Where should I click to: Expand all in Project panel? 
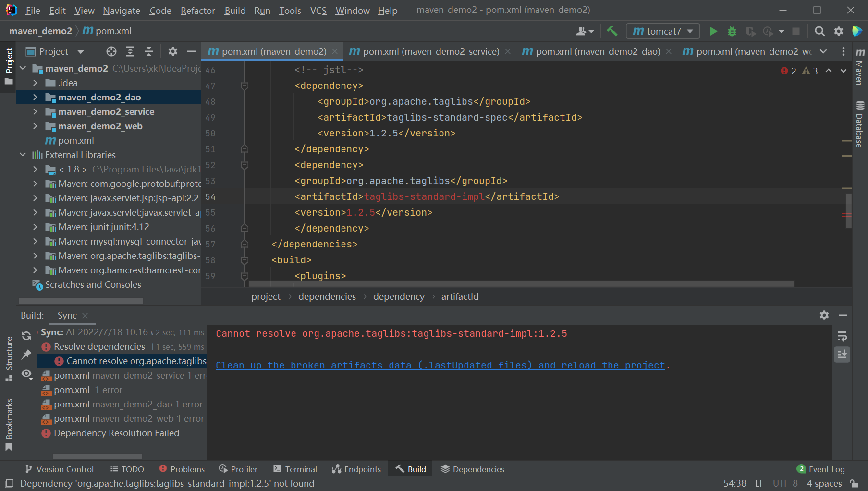[130, 51]
